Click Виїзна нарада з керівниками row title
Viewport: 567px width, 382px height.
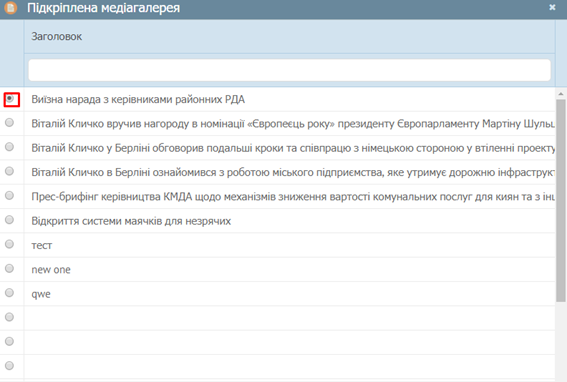coord(138,99)
